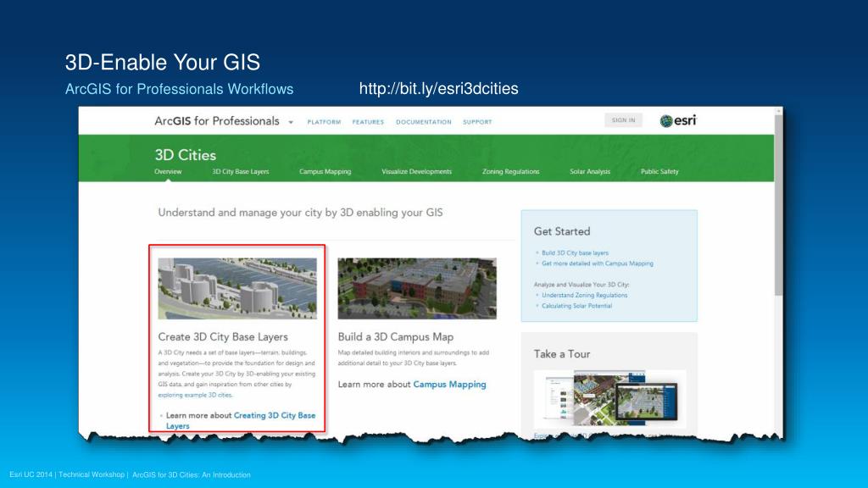Click the Take a Tour devices image
Viewport: 868px width, 488px height.
point(610,398)
